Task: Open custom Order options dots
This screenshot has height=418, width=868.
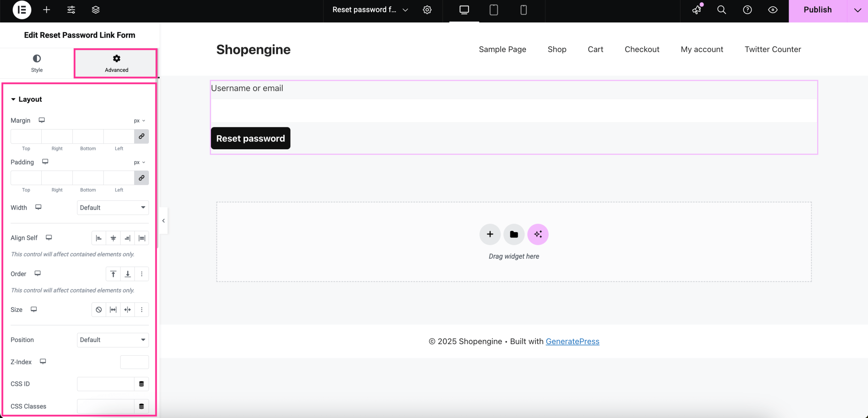Action: pyautogui.click(x=142, y=274)
